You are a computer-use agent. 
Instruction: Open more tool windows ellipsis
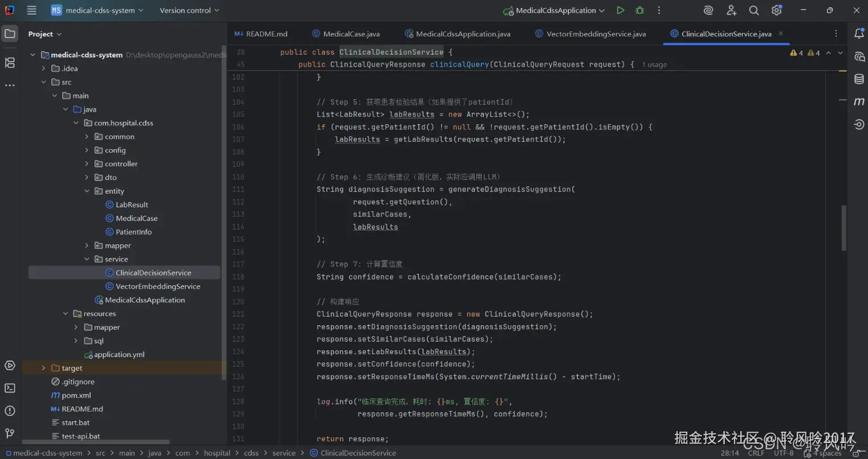coord(10,85)
